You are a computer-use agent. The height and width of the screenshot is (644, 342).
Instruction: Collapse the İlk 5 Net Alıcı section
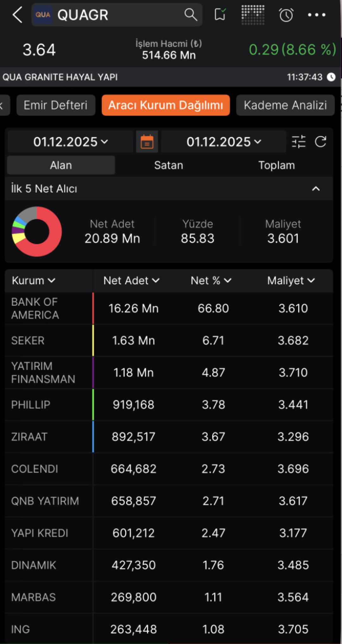[x=316, y=189]
